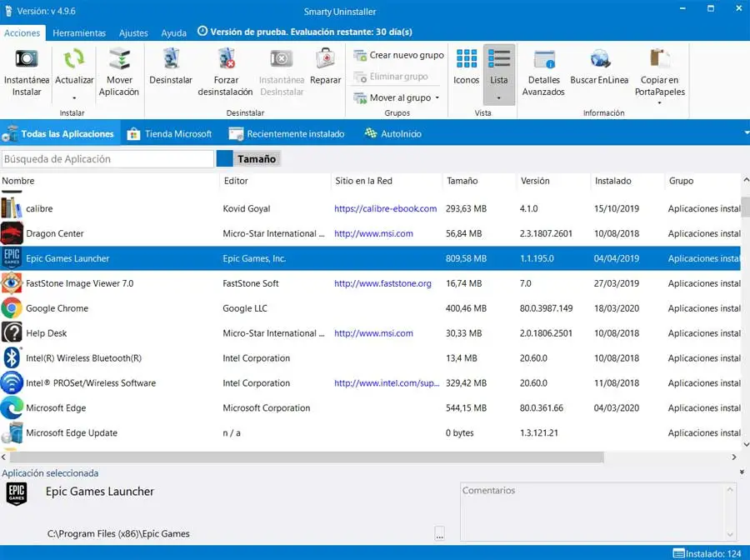Click the Instantánea Instalar camera icon

click(x=27, y=59)
